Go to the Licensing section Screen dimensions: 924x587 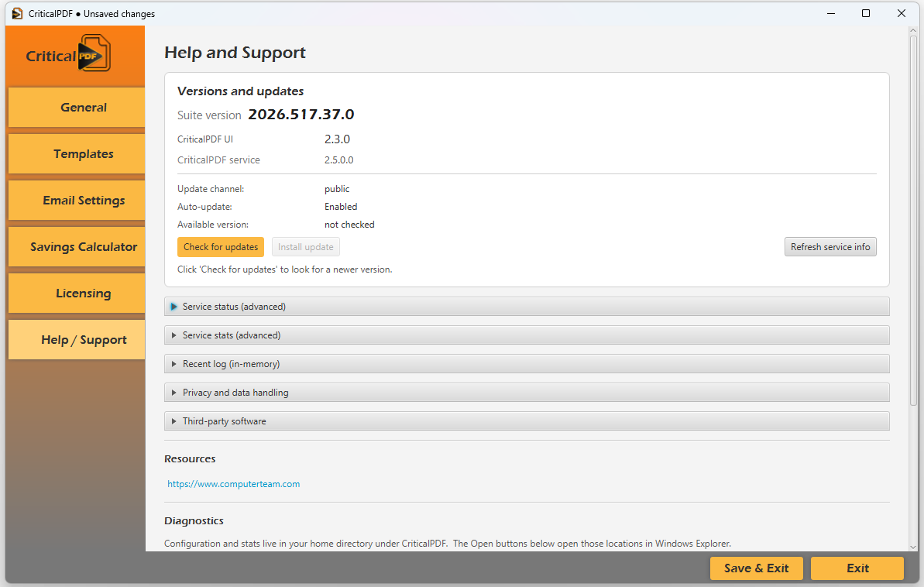coord(77,293)
